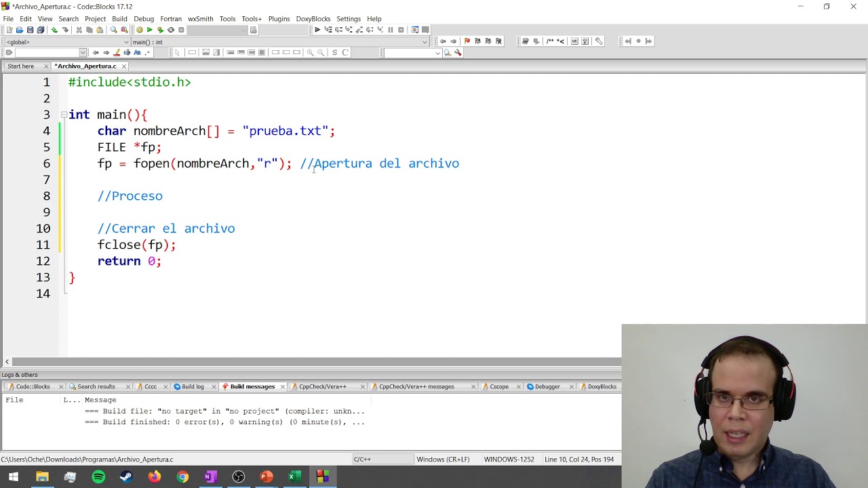
Task: Toggle selected-text-only search icon
Action: pos(127,52)
